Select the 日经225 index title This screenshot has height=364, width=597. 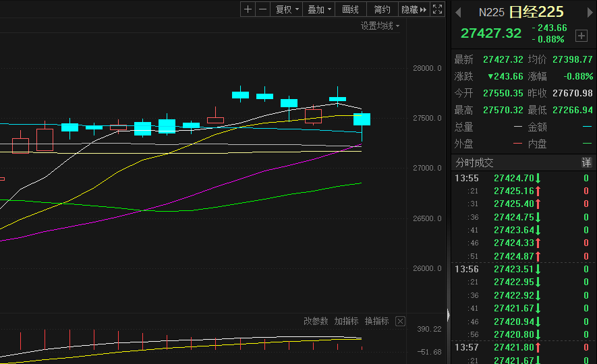[x=536, y=12]
